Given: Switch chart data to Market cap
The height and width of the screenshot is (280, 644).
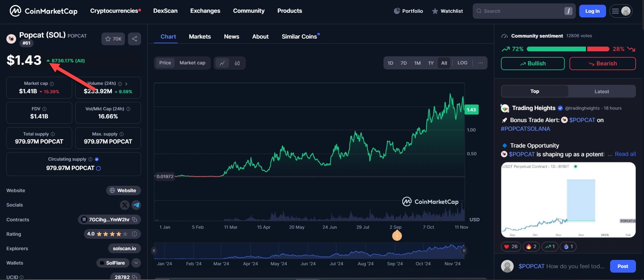Looking at the screenshot, I should tap(192, 63).
